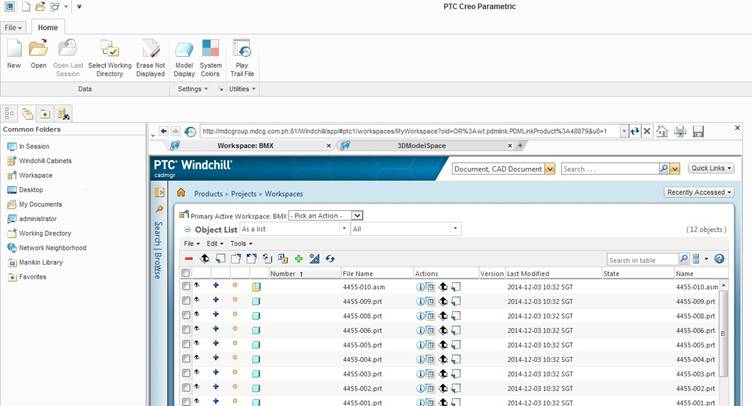The image size is (752, 406).
Task: Open browser history clock icon
Action: 190,131
